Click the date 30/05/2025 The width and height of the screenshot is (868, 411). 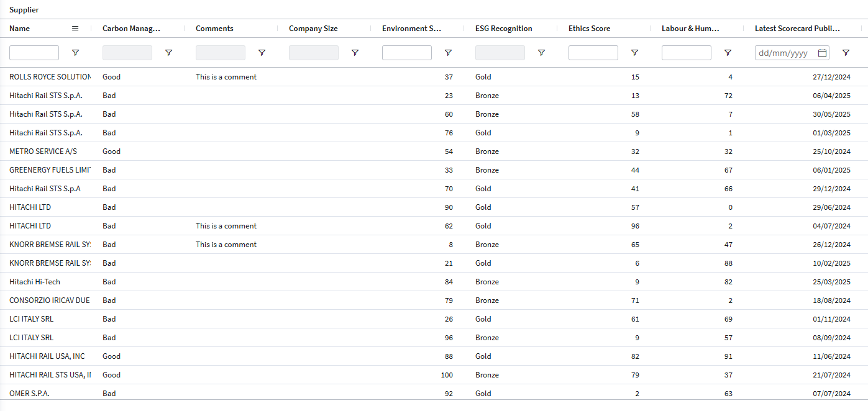(x=831, y=114)
